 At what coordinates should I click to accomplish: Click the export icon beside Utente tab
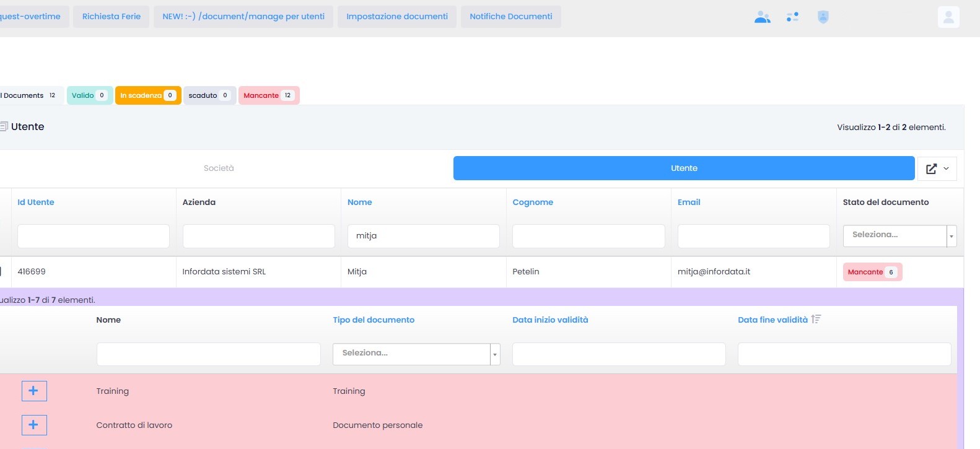click(x=937, y=168)
